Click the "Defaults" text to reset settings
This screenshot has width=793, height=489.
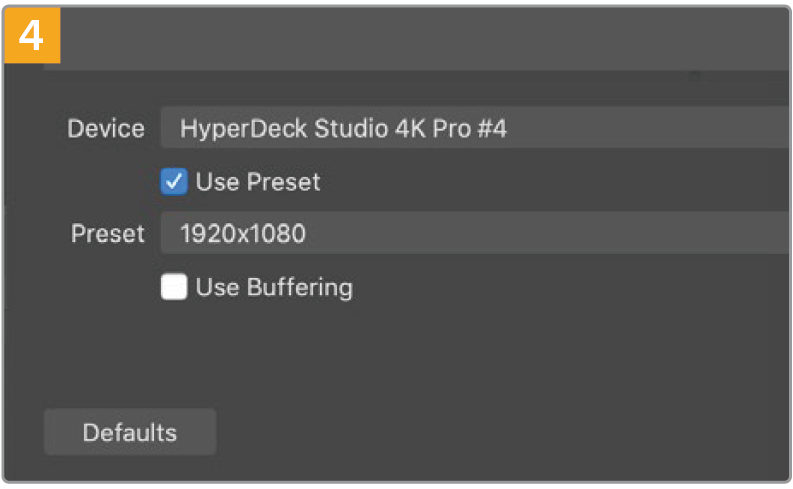click(130, 433)
